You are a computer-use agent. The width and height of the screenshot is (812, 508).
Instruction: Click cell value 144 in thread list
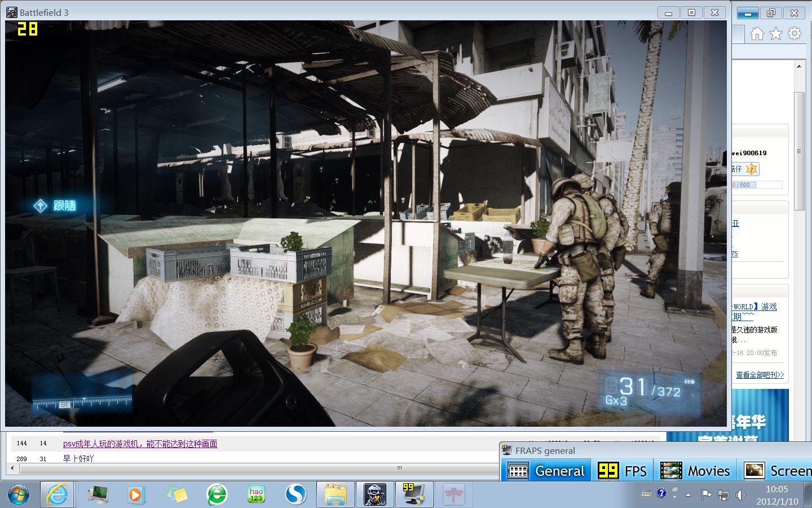pyautogui.click(x=21, y=444)
